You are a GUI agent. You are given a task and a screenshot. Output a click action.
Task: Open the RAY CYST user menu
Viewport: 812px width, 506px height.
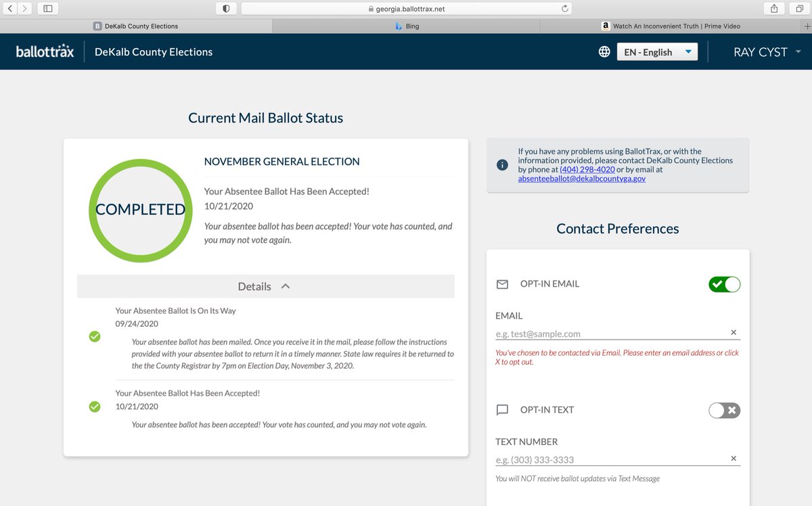coord(767,52)
